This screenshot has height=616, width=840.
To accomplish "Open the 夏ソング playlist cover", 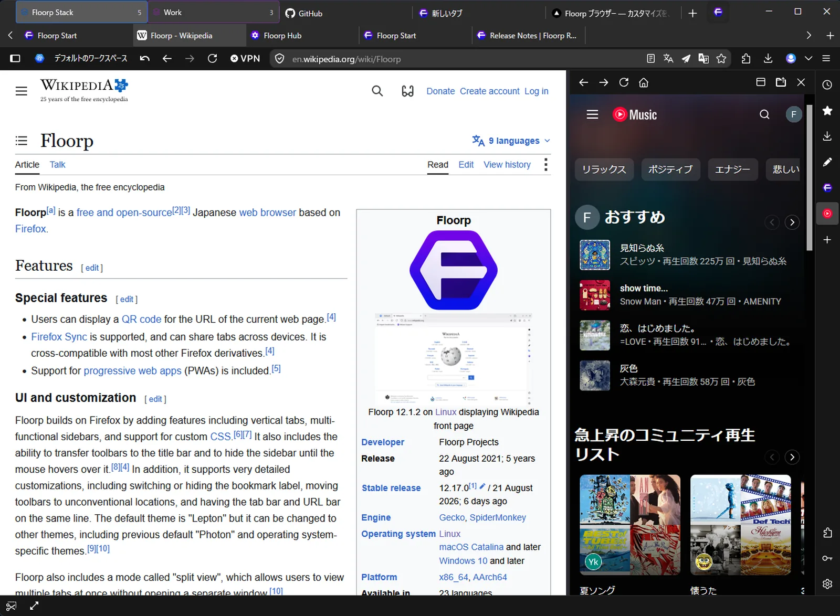I will tap(630, 525).
